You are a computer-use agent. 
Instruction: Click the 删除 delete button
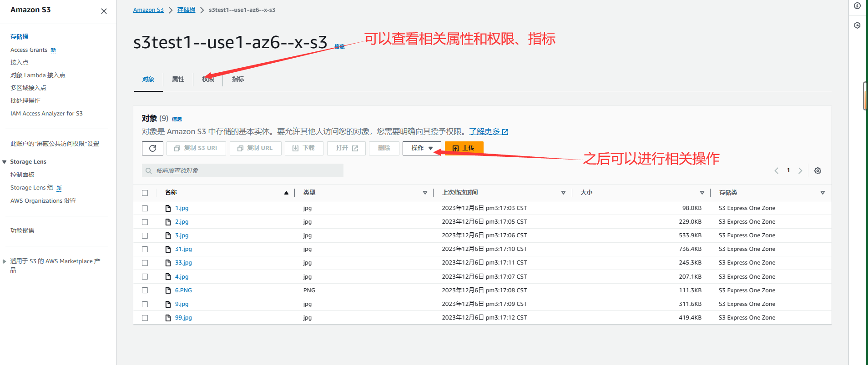[x=384, y=148]
